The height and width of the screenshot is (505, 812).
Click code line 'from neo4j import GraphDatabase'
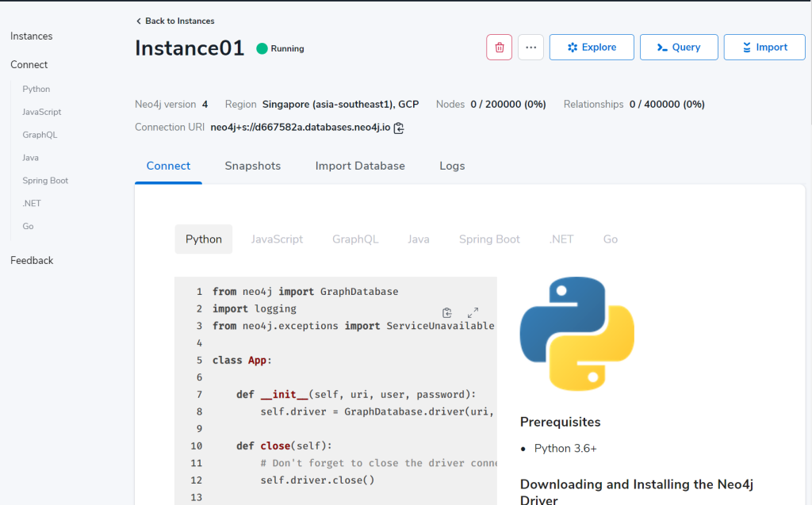click(305, 292)
